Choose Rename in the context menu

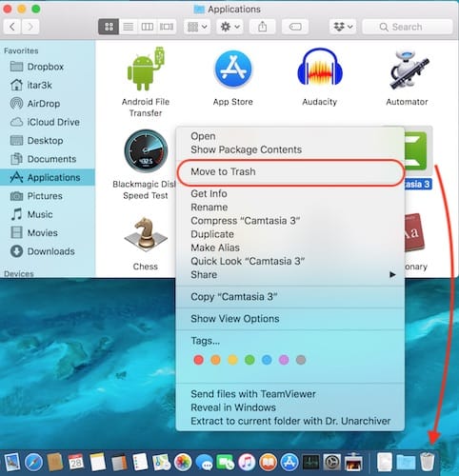pos(290,208)
